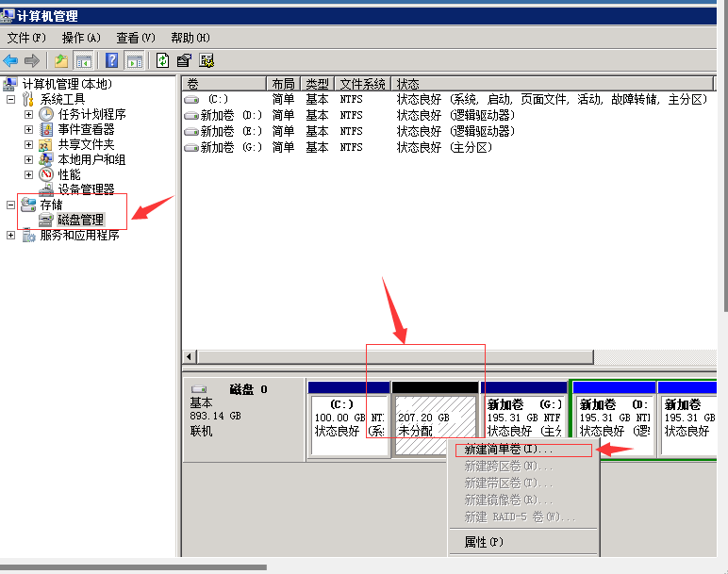
Task: Expand the 服务和应用程序 node
Action: (x=11, y=235)
